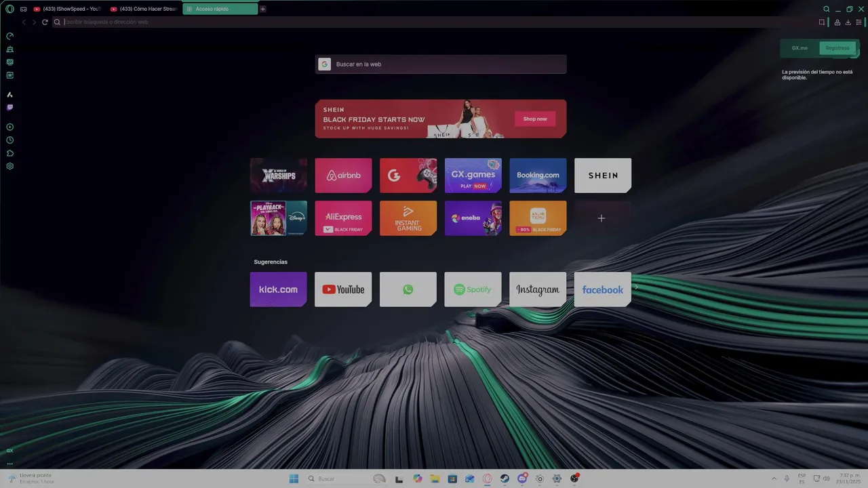868x488 pixels.
Task: Open the Easy Setup sliders icon
Action: [859, 22]
